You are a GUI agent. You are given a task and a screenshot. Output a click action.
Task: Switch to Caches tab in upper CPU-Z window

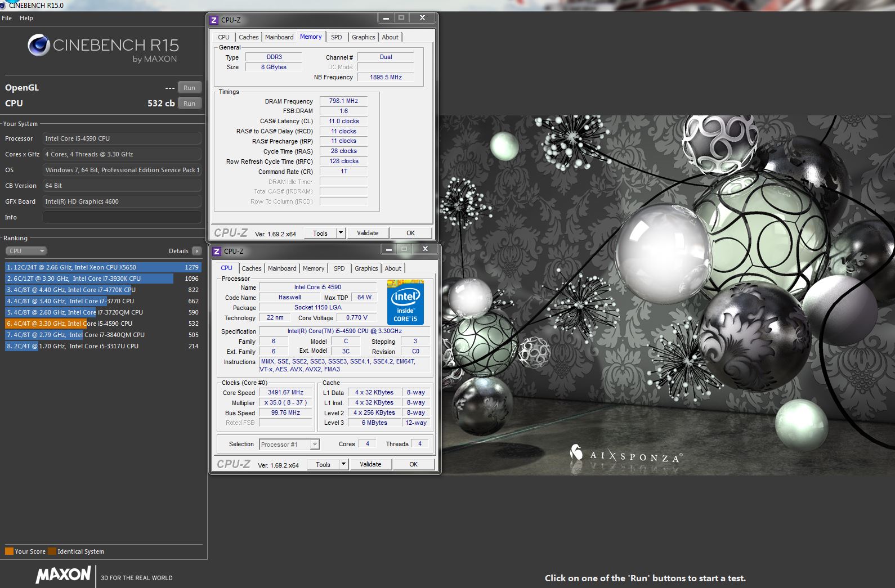(248, 37)
